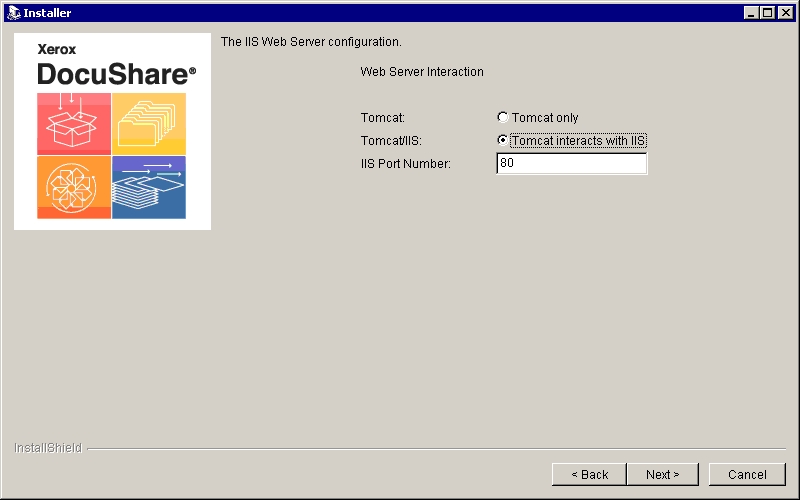Click the orange pinwheel icon tile
The height and width of the screenshot is (500, 800).
point(74,187)
